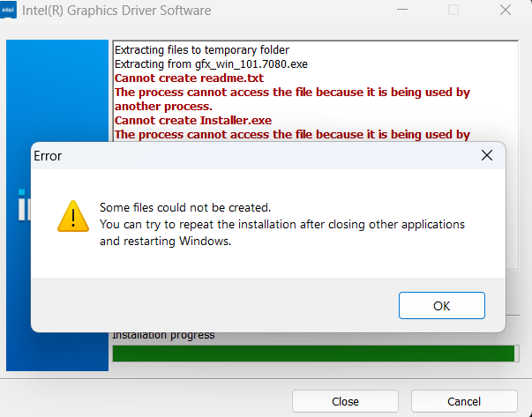
Task: Click the green installation progress bar
Action: pos(316,354)
